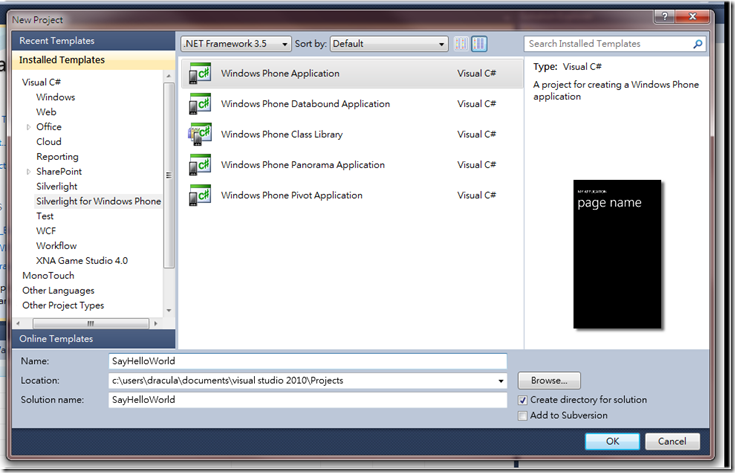The height and width of the screenshot is (473, 735).
Task: Expand the Office tree node
Action: (29, 127)
